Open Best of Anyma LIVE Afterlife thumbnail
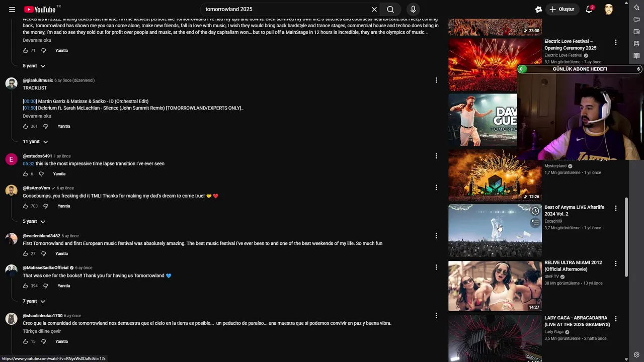The image size is (644, 362). [x=495, y=230]
